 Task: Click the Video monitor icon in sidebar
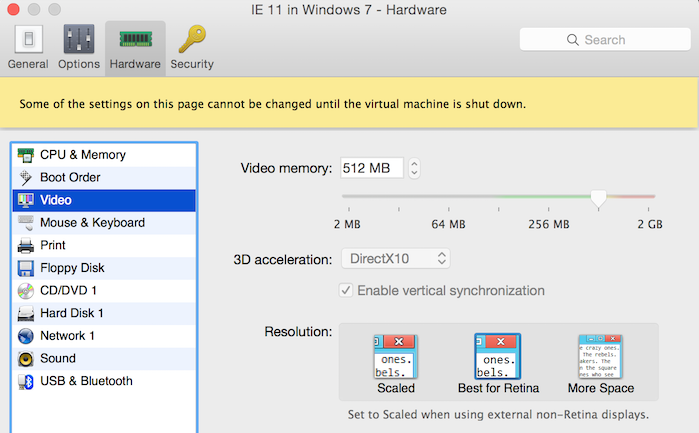(25, 200)
